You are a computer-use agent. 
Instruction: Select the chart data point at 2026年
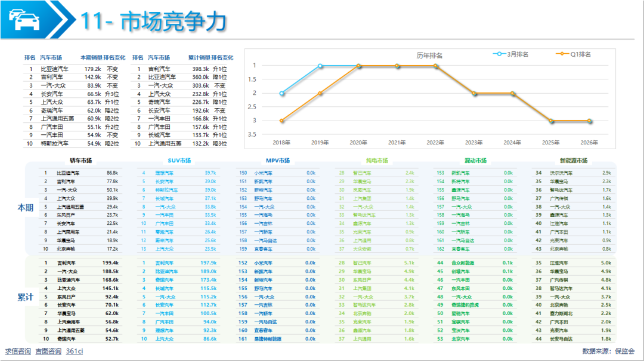tap(589, 121)
